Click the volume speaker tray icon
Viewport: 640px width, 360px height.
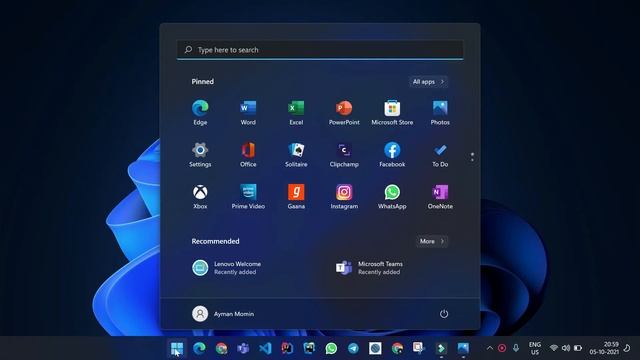pyautogui.click(x=566, y=348)
